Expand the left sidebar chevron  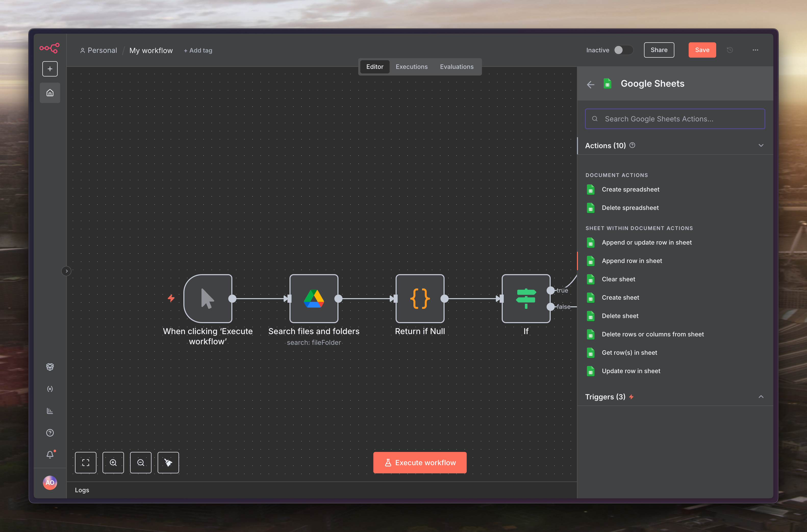tap(67, 271)
